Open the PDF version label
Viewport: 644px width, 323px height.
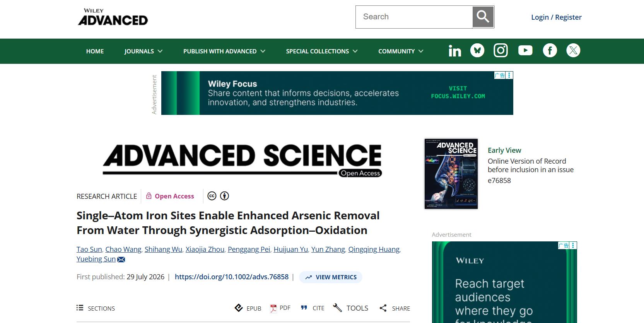click(x=285, y=308)
